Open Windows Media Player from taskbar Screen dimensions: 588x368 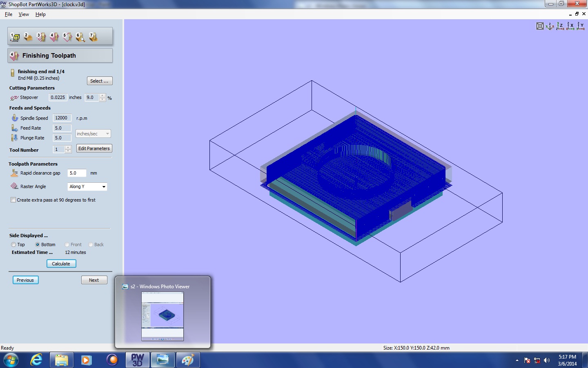coord(87,360)
